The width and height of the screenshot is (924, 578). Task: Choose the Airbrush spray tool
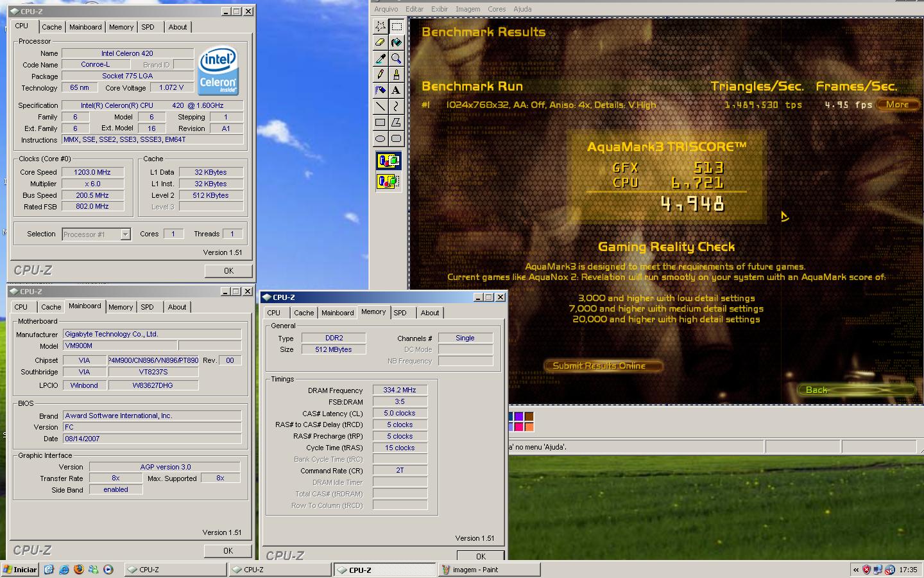click(x=381, y=91)
